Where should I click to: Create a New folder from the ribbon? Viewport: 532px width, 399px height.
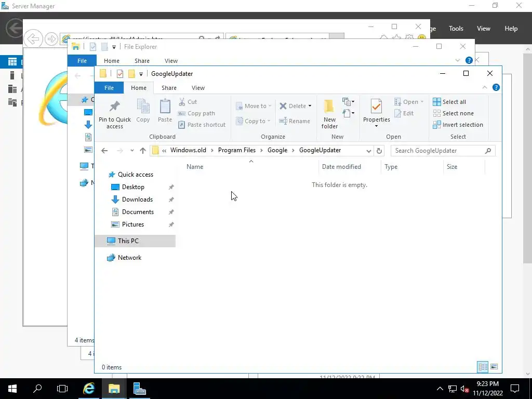329,114
